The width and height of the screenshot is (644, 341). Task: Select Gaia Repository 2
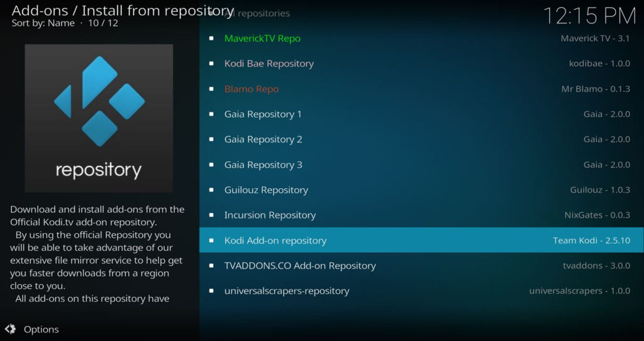click(x=421, y=139)
